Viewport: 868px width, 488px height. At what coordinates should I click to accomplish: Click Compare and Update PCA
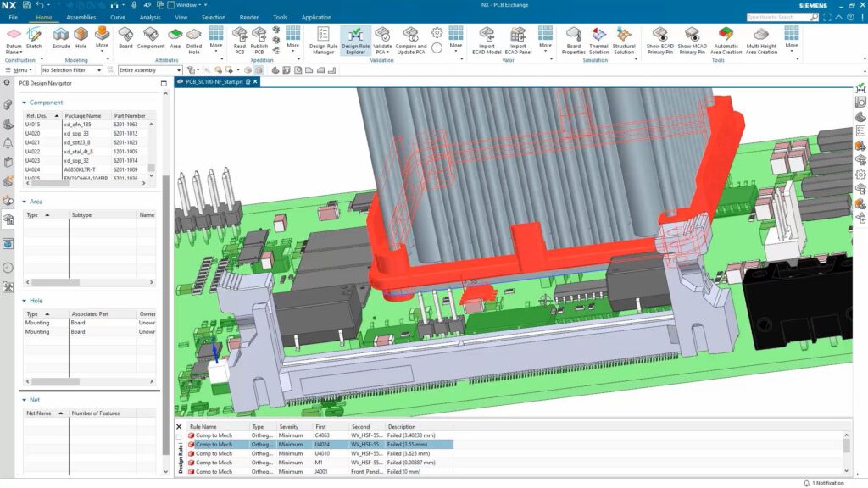pos(413,40)
